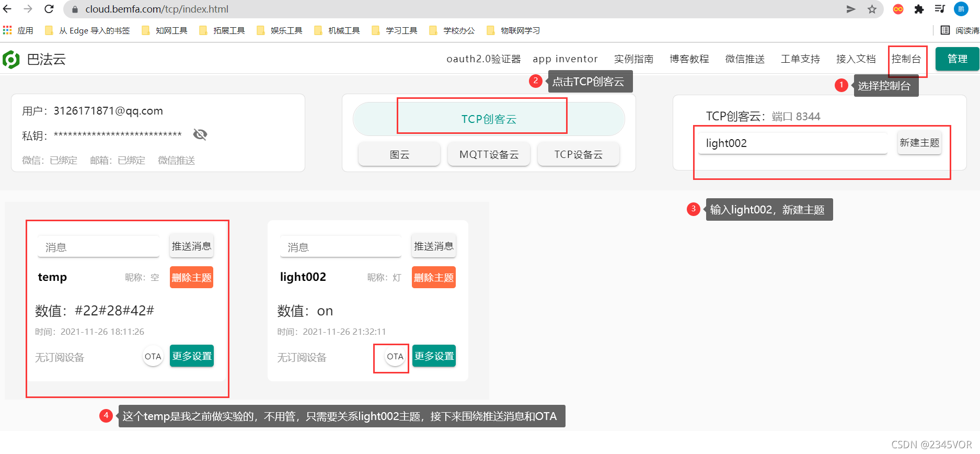Screen dimensions: 980x454
Task: Click the light002 card nickname 昵称: 灯
Action: [384, 277]
